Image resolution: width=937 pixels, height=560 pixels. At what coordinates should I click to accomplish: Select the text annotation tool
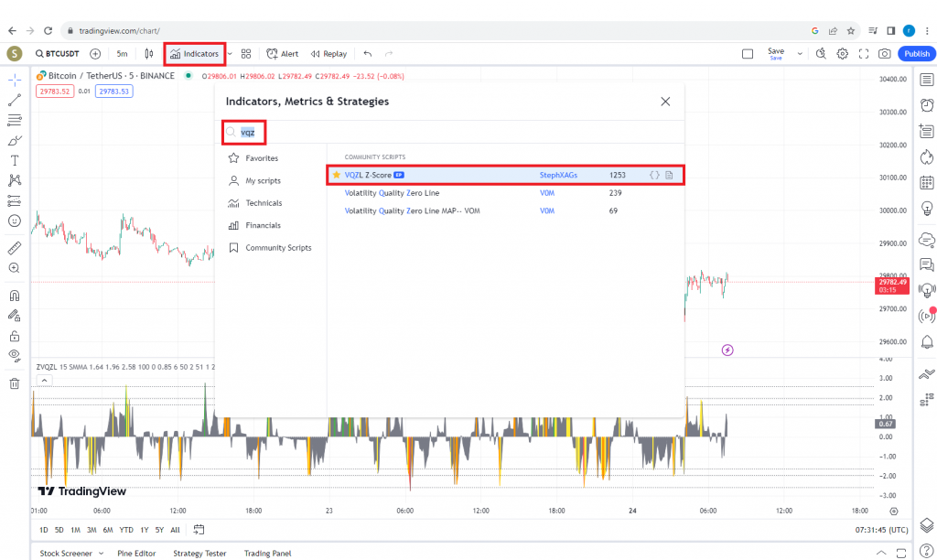(x=15, y=160)
